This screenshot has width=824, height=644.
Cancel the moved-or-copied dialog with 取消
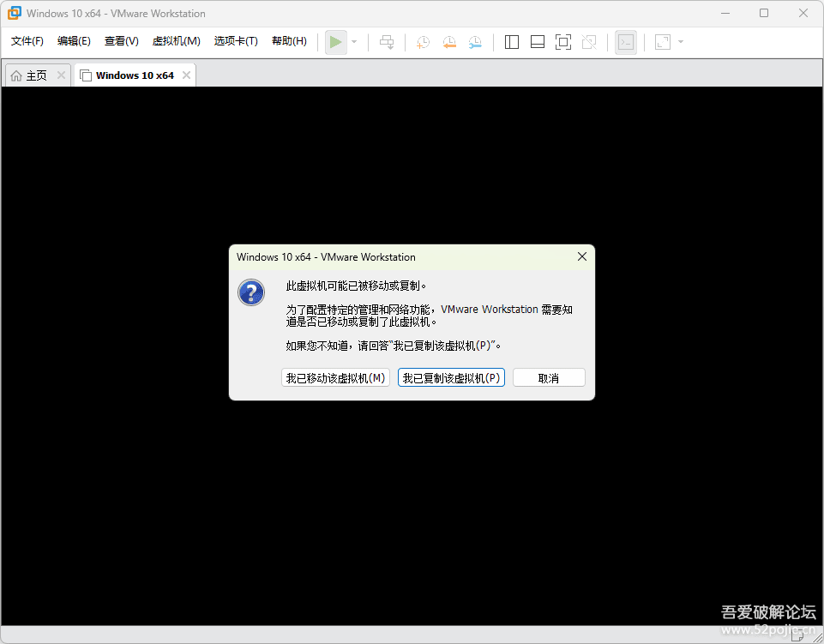pyautogui.click(x=549, y=377)
